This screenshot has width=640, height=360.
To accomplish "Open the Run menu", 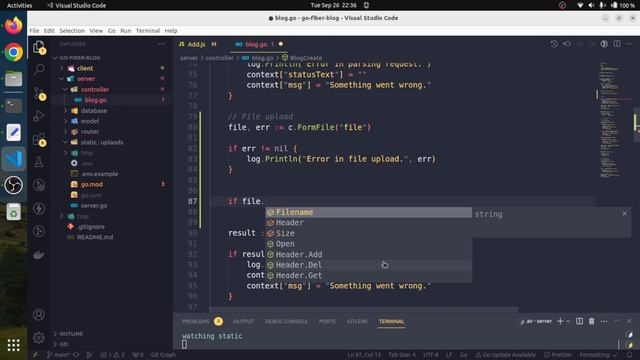I will coord(126,31).
